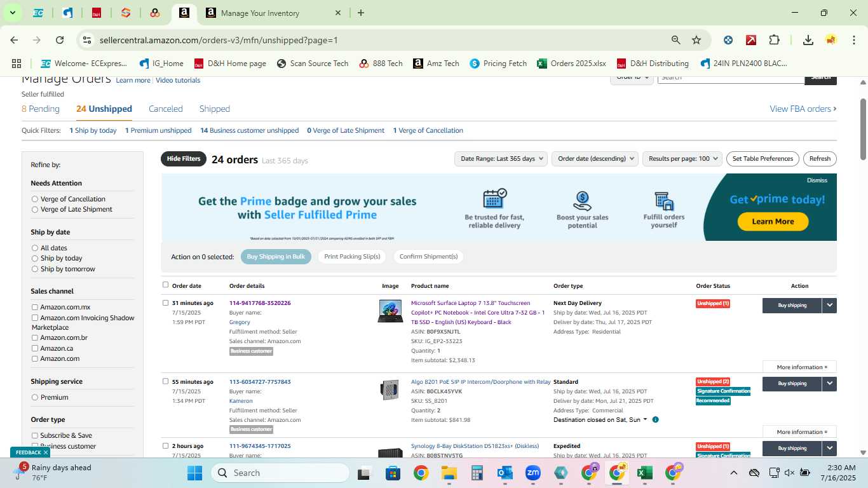Click the yellow Learn More banner button
Image resolution: width=868 pixels, height=488 pixels.
pos(773,221)
